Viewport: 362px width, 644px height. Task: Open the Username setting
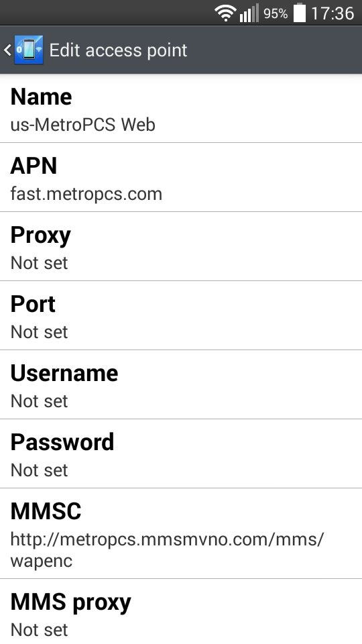[181, 385]
